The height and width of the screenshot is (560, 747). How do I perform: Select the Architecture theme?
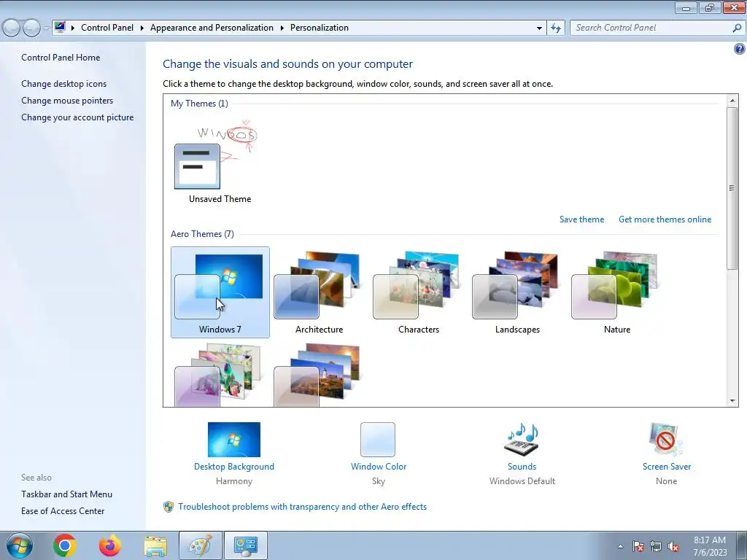point(319,292)
